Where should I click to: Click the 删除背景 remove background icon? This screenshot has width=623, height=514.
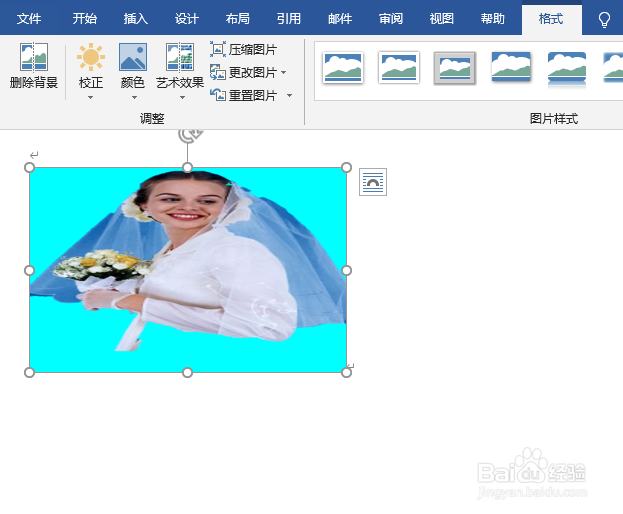(x=34, y=56)
